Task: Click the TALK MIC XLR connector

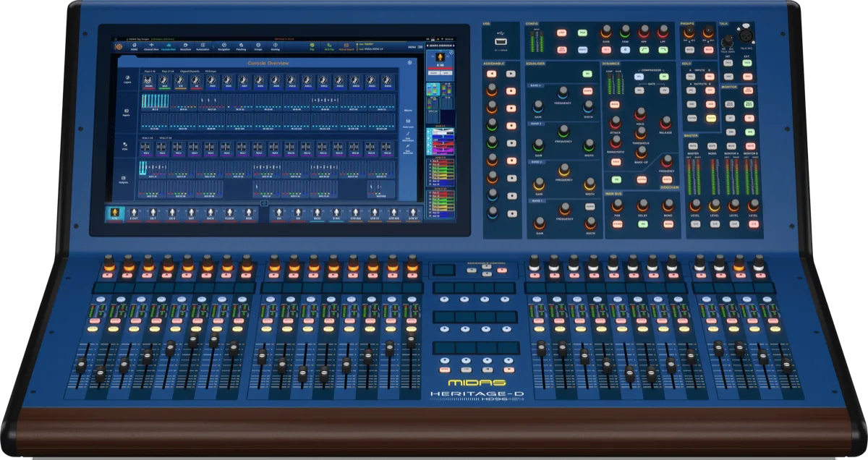Action: [x=746, y=35]
